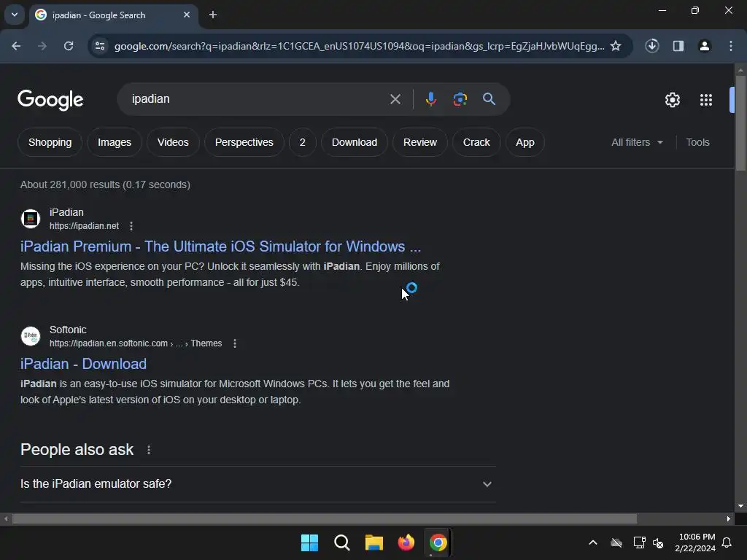Screen dimensions: 747x560
Task: Search by image with Lens icon
Action: click(460, 99)
